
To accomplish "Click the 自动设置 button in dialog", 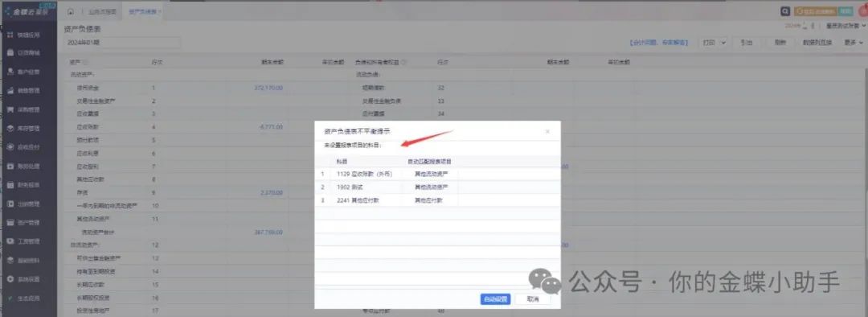I will pyautogui.click(x=495, y=299).
